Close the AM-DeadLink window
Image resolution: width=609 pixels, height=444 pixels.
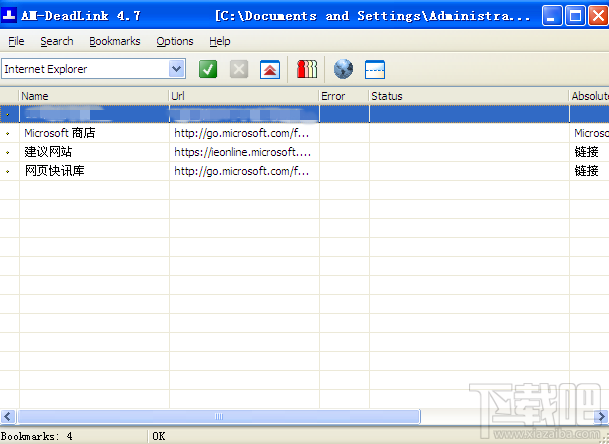598,16
